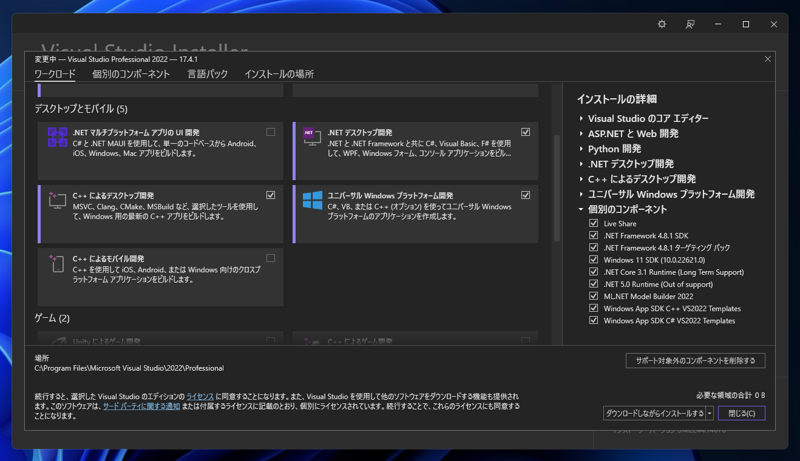800x461 pixels.
Task: Uncheck Windows App SDK C++ VS2022 Templates
Action: coord(593,309)
